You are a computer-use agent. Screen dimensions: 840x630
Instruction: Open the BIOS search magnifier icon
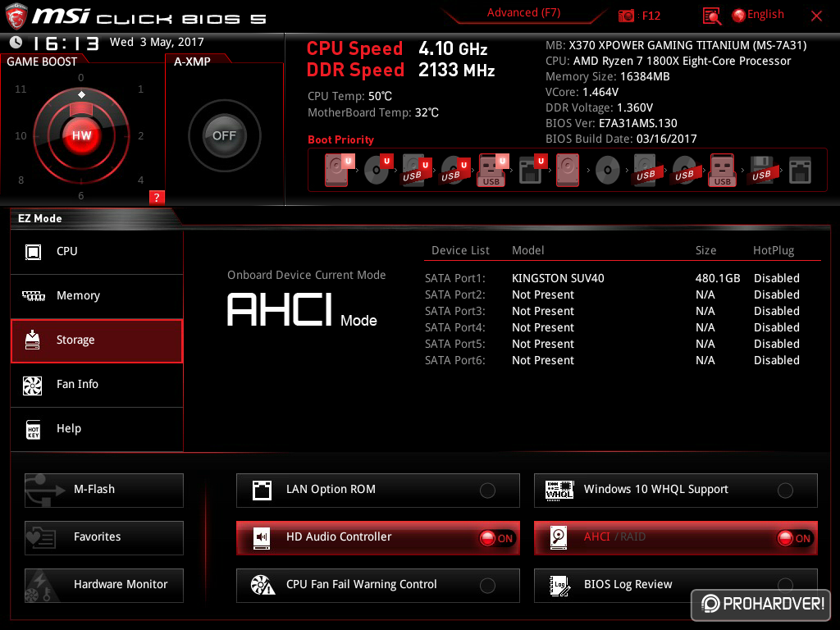coord(711,16)
